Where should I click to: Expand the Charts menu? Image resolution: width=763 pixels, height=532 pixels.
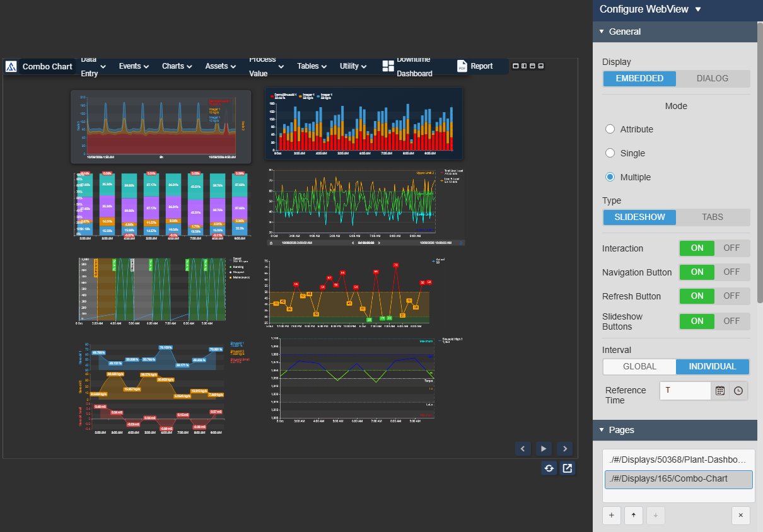(x=177, y=66)
